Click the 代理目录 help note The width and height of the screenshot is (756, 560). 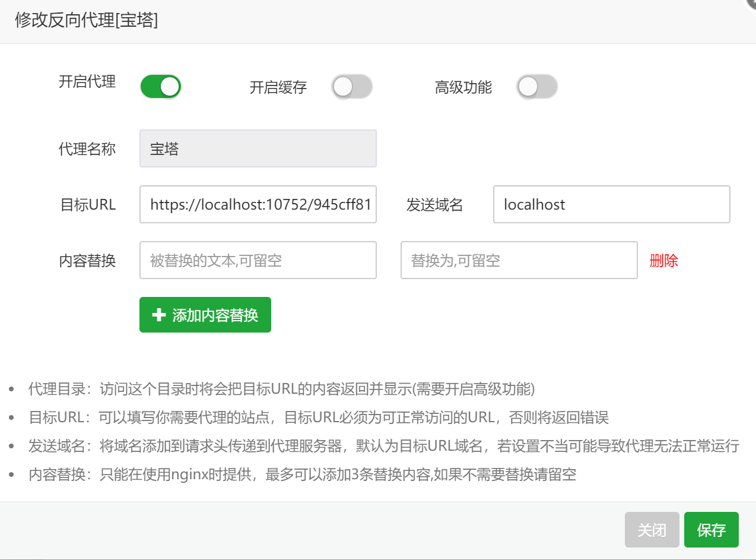click(282, 389)
